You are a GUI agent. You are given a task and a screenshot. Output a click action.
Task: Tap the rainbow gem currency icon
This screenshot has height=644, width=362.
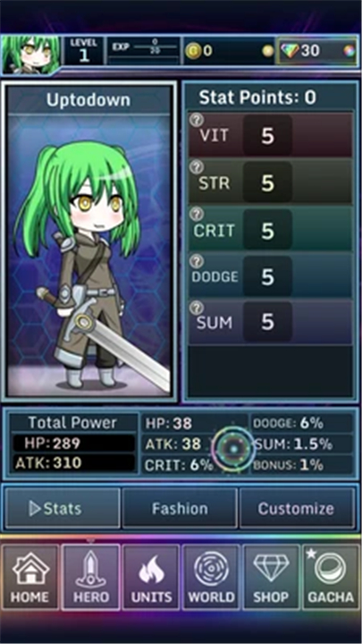point(290,51)
